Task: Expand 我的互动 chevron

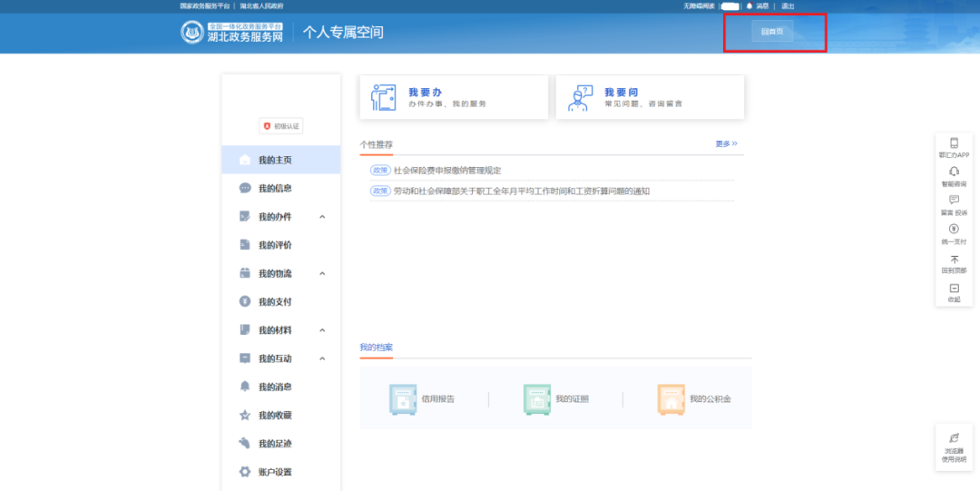Action: (322, 358)
